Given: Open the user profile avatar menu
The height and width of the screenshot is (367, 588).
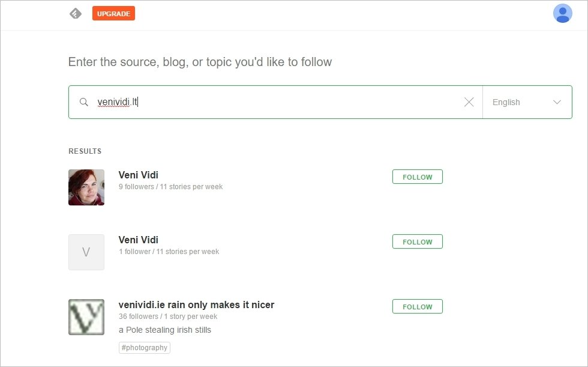Looking at the screenshot, I should click(x=562, y=13).
